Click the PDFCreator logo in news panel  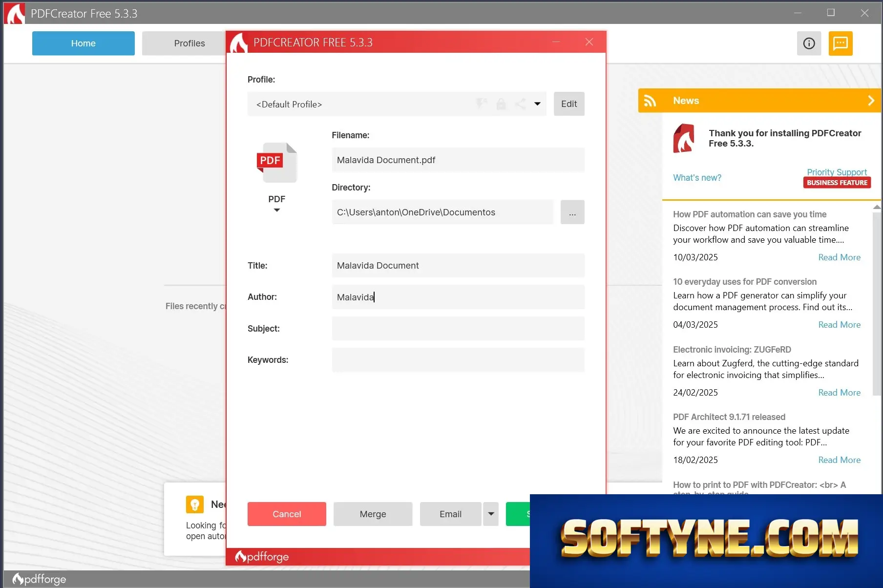click(684, 138)
